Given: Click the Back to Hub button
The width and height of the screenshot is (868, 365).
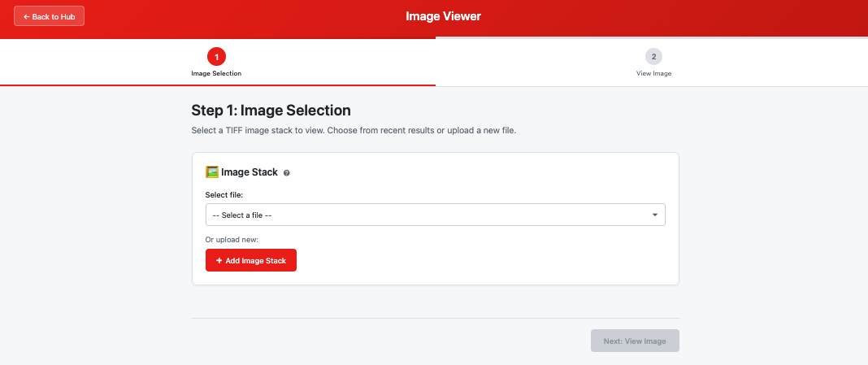Looking at the screenshot, I should 49,16.
